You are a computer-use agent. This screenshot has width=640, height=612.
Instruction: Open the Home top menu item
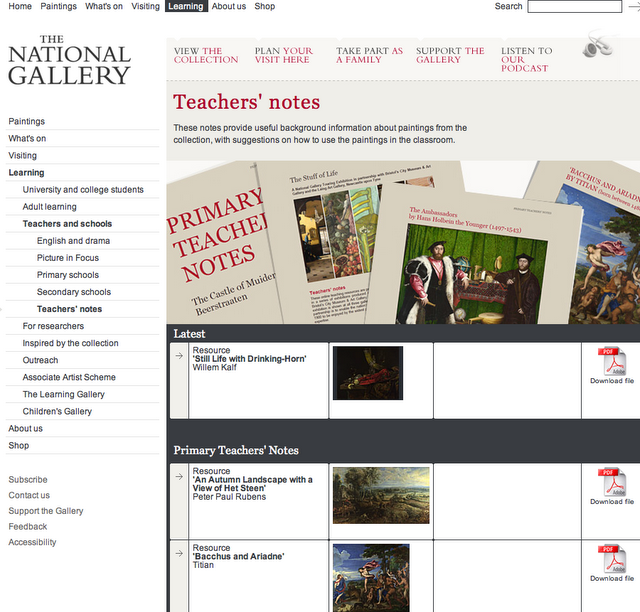(x=20, y=6)
